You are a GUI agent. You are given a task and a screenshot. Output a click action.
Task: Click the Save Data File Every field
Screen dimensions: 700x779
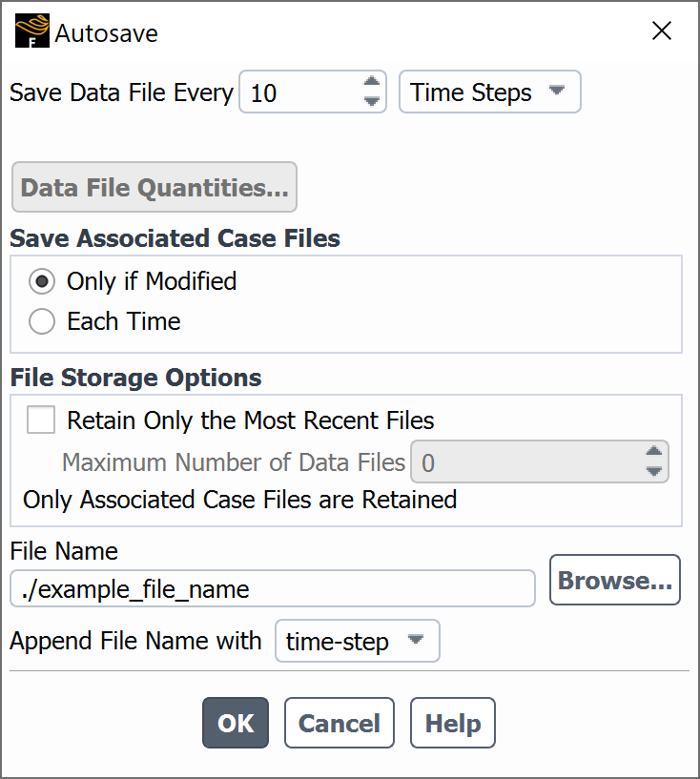[x=313, y=92]
